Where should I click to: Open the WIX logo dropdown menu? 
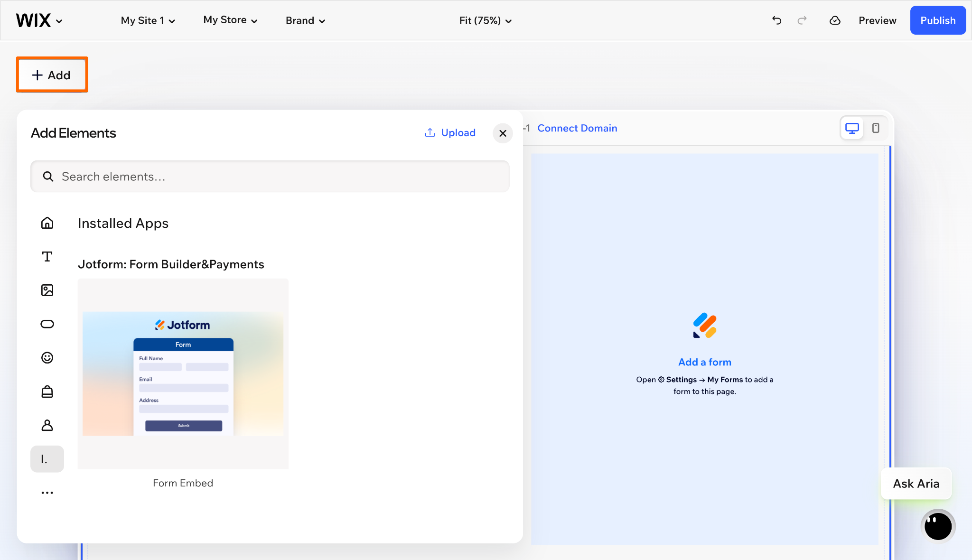pos(39,20)
